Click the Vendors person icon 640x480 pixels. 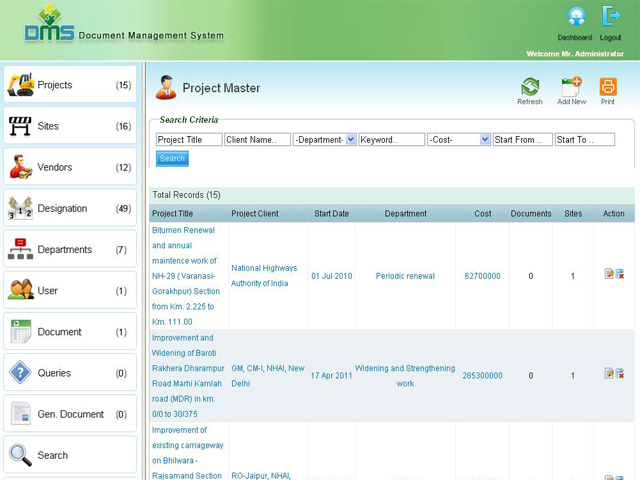click(x=20, y=167)
